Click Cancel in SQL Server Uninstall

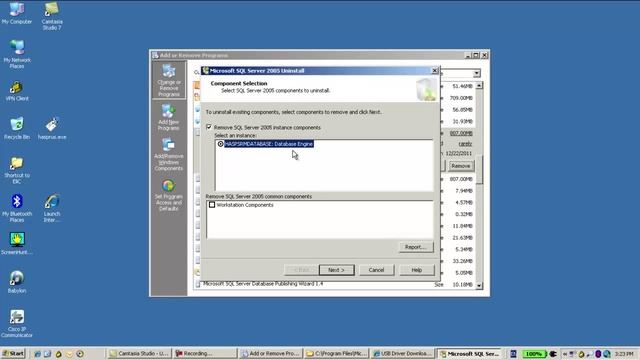tap(376, 270)
